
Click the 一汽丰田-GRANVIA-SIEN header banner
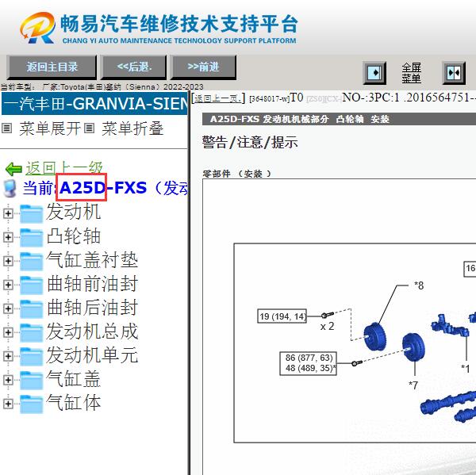point(94,104)
